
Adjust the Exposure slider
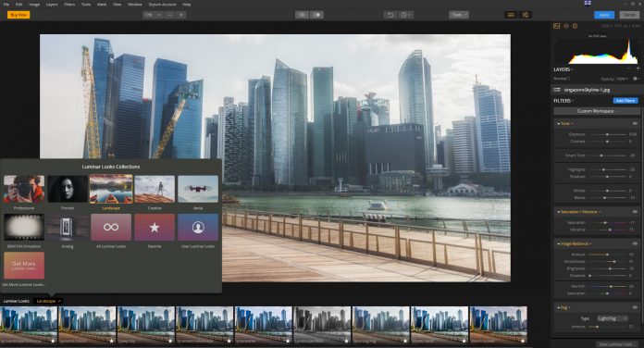(608, 134)
